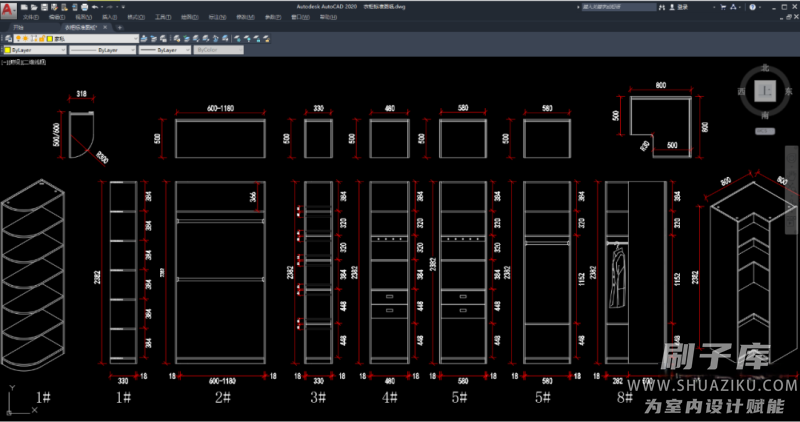Viewport: 800px width, 422px height.
Task: Open the Layer Properties manager icon
Action: (7, 39)
